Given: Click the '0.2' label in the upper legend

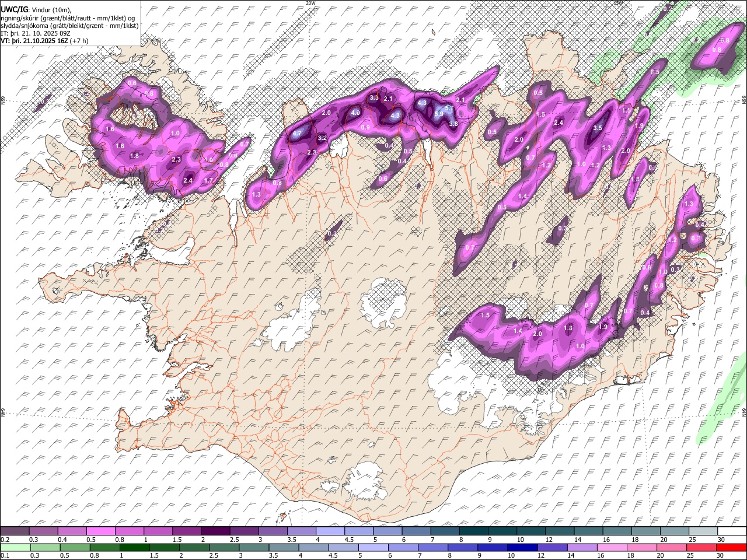Looking at the screenshot, I should click(x=5, y=540).
